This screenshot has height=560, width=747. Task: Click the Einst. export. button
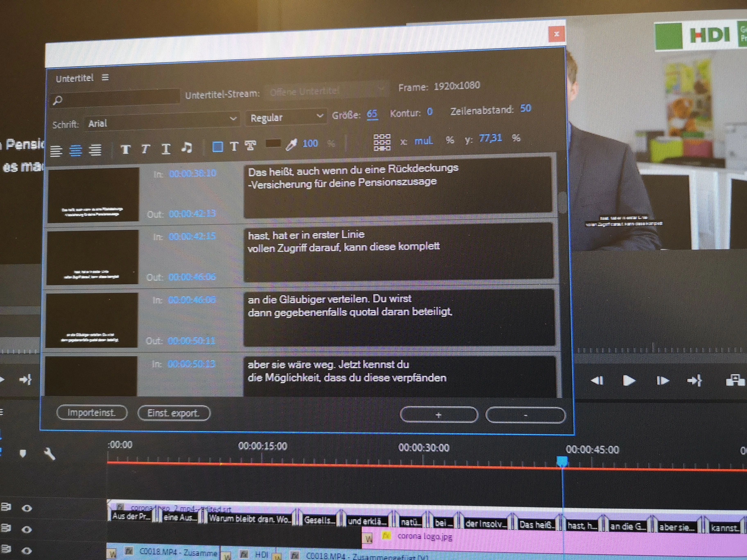click(174, 413)
